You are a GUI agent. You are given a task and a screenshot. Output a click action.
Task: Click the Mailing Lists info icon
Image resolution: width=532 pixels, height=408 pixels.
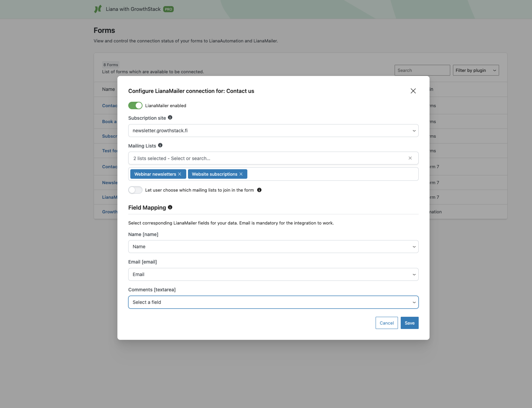160,145
